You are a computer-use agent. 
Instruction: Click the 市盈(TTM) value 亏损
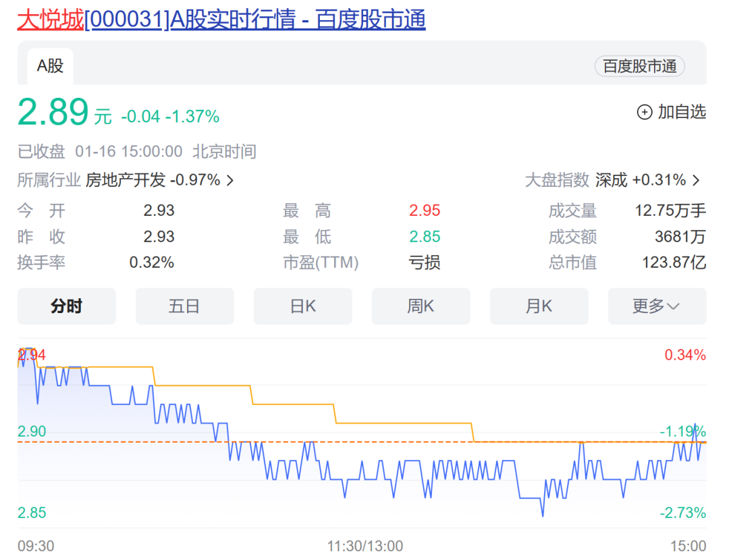pyautogui.click(x=425, y=262)
